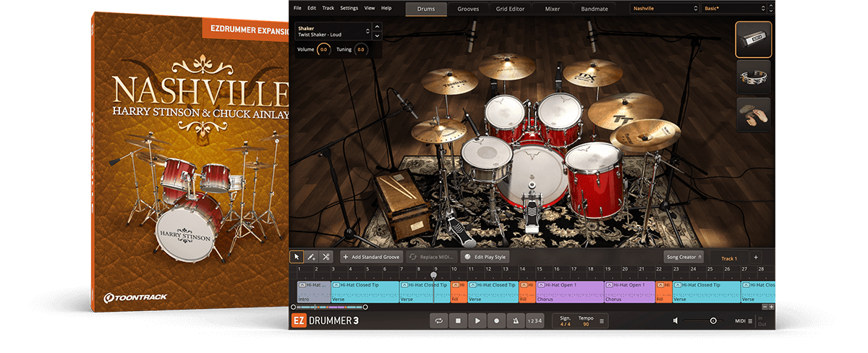Click the Edit Play Style button
This screenshot has height=353, width=868.
486,257
